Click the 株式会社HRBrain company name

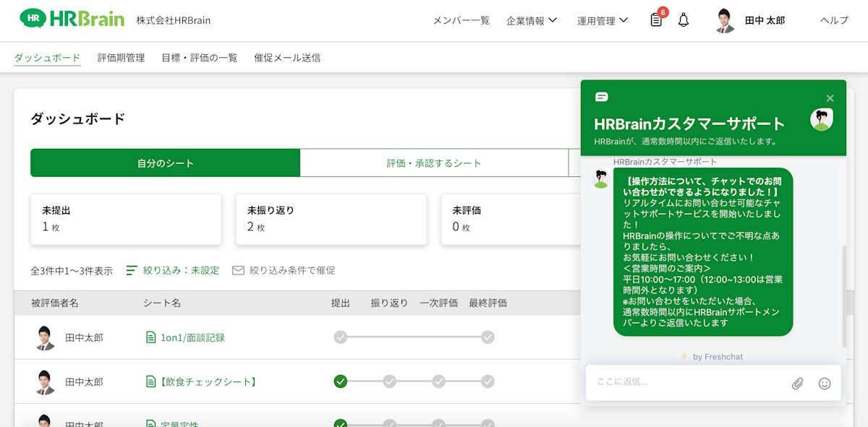click(x=174, y=20)
